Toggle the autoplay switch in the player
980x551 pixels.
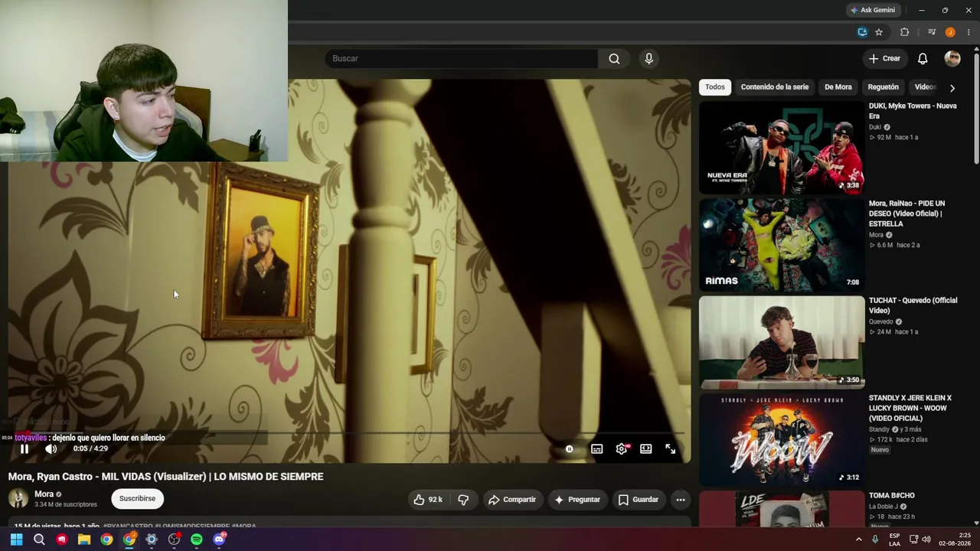(569, 449)
